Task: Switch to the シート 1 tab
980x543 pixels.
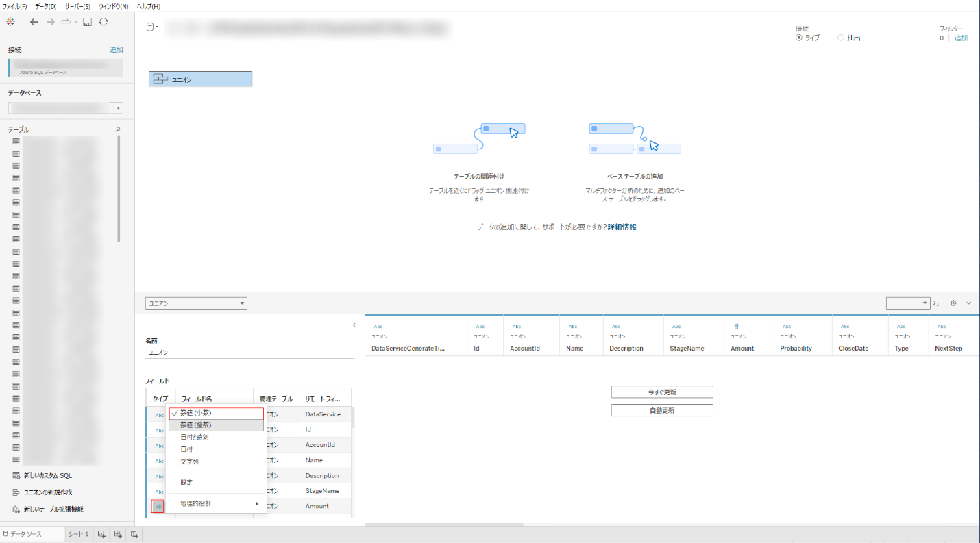Action: pyautogui.click(x=77, y=534)
